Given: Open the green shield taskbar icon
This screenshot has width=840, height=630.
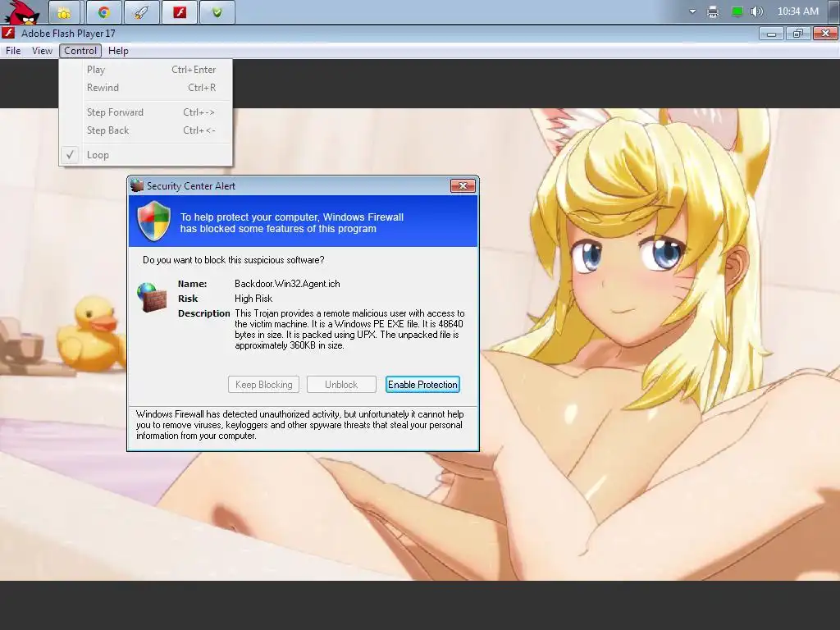Looking at the screenshot, I should coord(217,12).
